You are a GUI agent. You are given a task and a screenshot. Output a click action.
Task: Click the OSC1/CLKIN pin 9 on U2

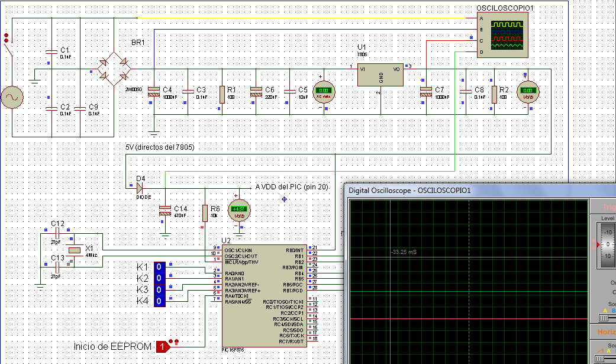pos(217,250)
